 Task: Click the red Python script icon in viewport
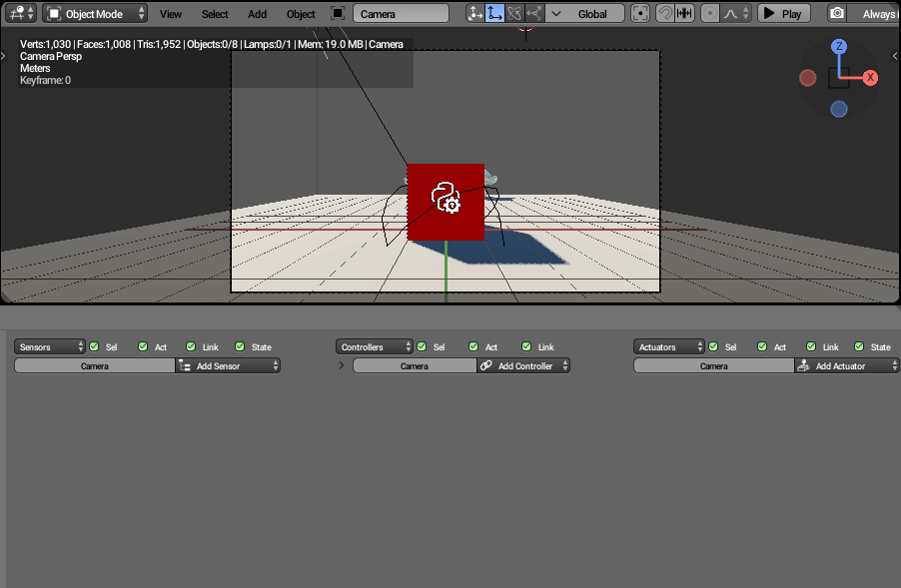pyautogui.click(x=446, y=202)
